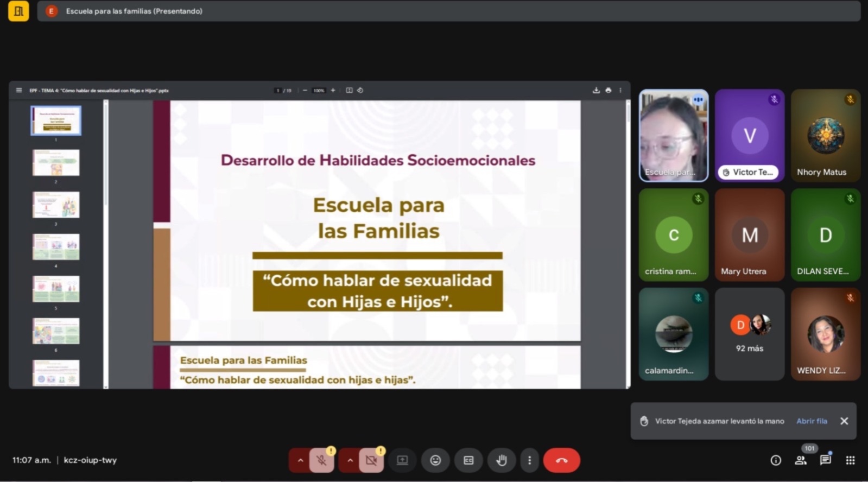The width and height of the screenshot is (868, 482).
Task: Dismiss the raised hand notification
Action: 844,421
